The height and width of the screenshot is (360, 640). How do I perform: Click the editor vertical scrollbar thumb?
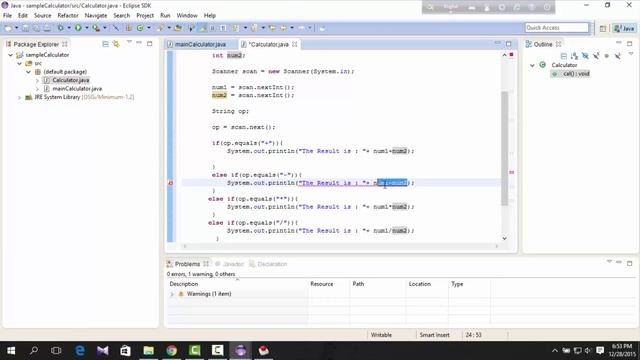pyautogui.click(x=504, y=148)
